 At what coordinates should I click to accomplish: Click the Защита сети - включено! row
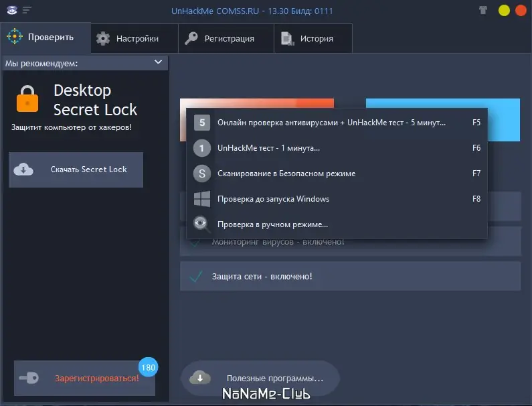coord(351,276)
